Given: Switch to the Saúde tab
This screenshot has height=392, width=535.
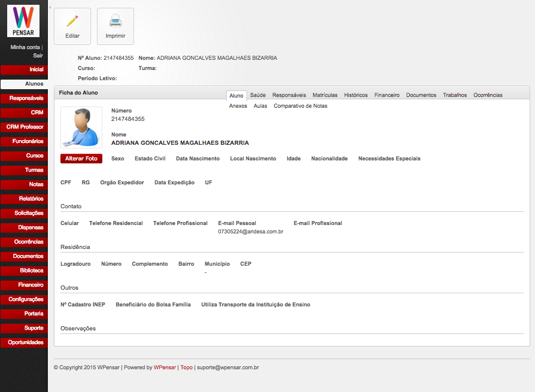Looking at the screenshot, I should pos(257,95).
